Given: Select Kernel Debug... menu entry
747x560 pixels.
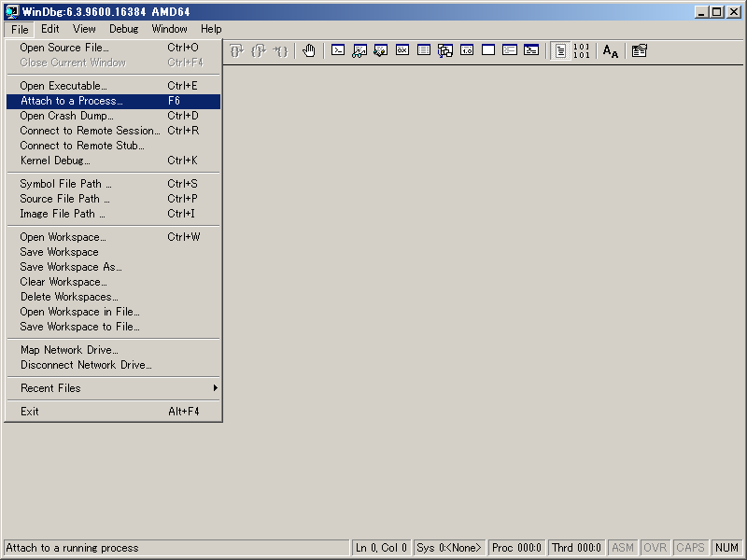Looking at the screenshot, I should (x=113, y=161).
